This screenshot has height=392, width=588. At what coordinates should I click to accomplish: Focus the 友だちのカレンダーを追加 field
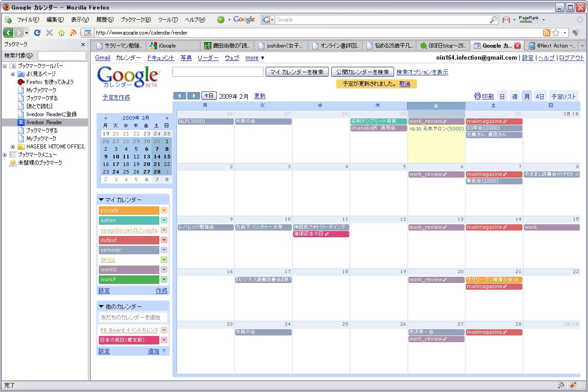click(x=133, y=317)
